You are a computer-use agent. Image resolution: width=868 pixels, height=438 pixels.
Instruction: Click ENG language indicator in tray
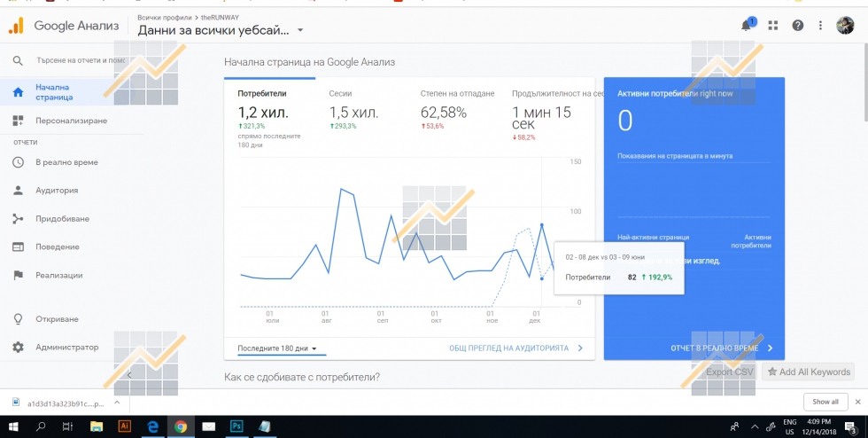tap(790, 422)
